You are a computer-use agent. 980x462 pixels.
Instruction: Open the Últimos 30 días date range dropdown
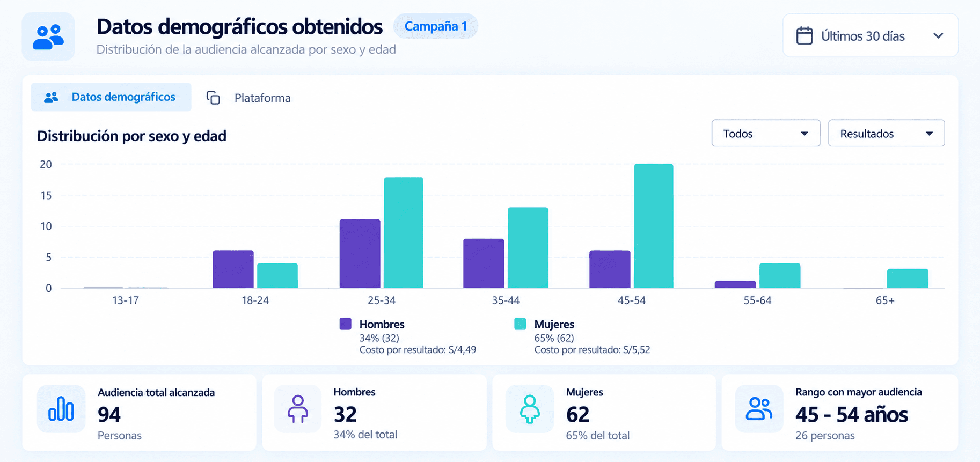tap(870, 36)
